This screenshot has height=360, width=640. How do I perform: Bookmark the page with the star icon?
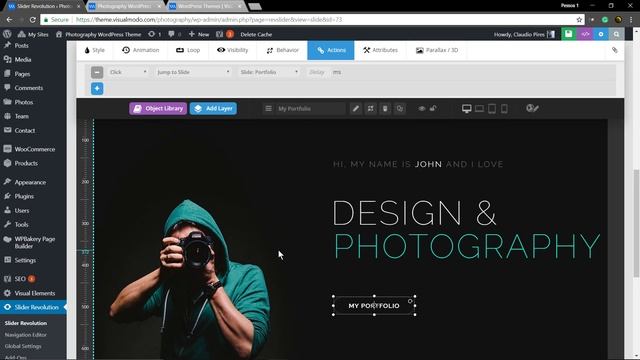click(579, 20)
